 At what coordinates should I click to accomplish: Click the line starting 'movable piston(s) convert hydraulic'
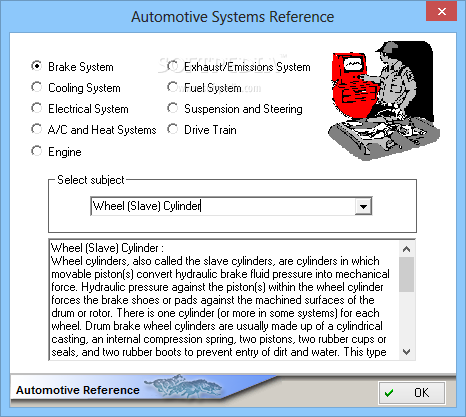point(220,274)
